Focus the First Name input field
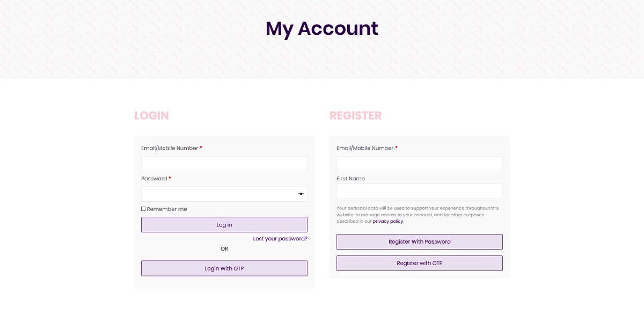Image resolution: width=644 pixels, height=322 pixels. coord(420,192)
